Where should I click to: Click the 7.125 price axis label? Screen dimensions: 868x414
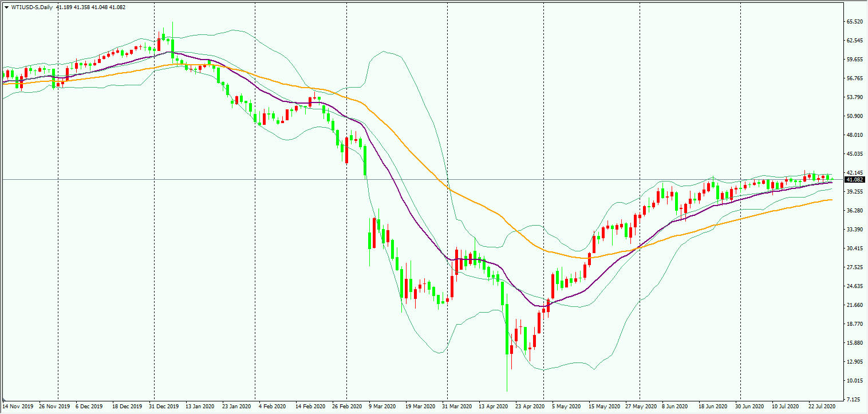point(853,400)
